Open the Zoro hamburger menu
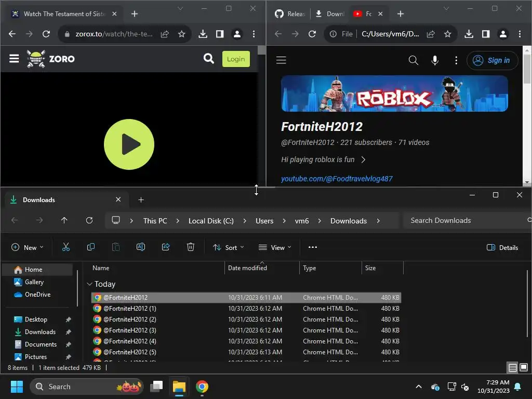Image resolution: width=532 pixels, height=399 pixels. (x=14, y=59)
